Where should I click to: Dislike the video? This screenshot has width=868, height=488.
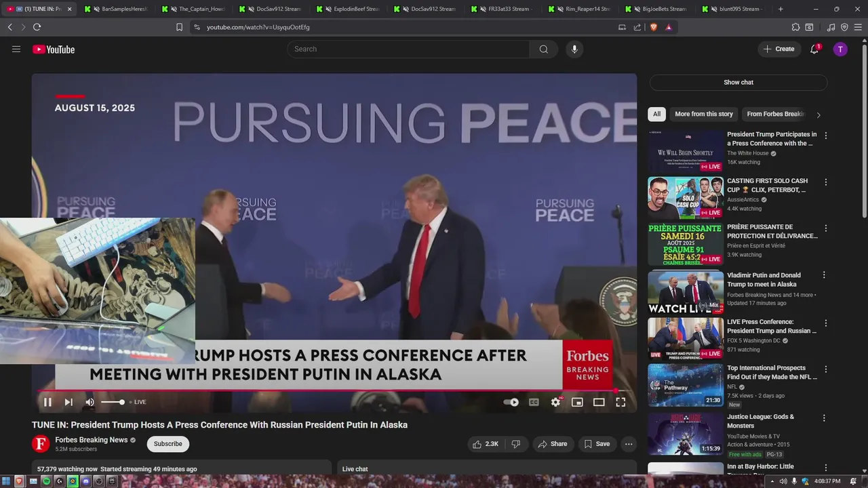(515, 444)
